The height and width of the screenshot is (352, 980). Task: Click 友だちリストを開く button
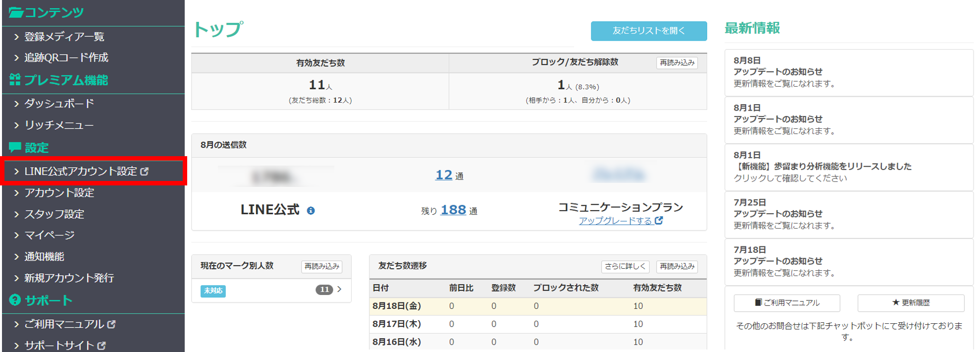click(x=648, y=31)
